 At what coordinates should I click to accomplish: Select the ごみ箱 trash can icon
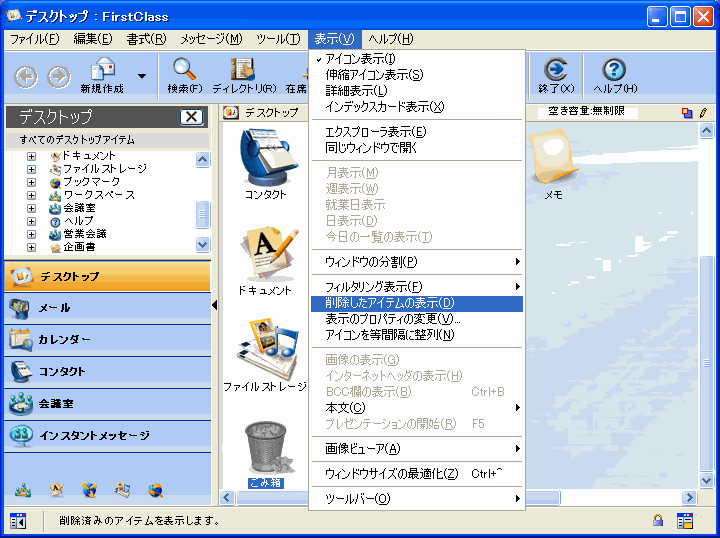click(266, 448)
